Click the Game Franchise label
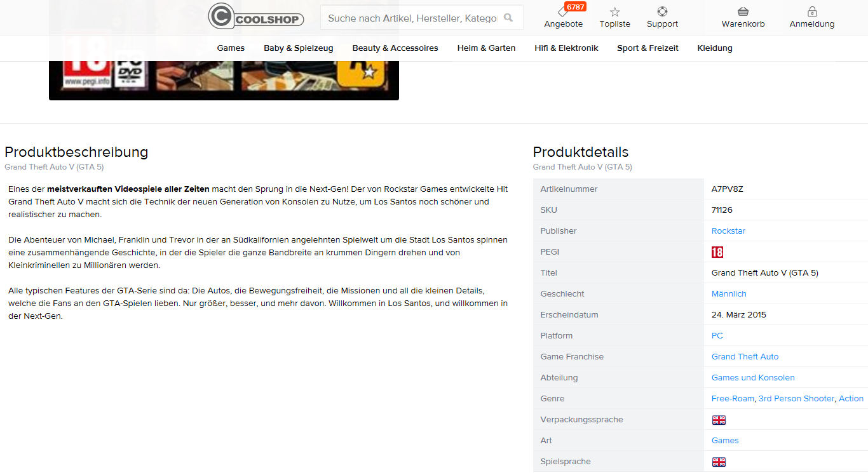The height and width of the screenshot is (475, 868). pyautogui.click(x=572, y=357)
